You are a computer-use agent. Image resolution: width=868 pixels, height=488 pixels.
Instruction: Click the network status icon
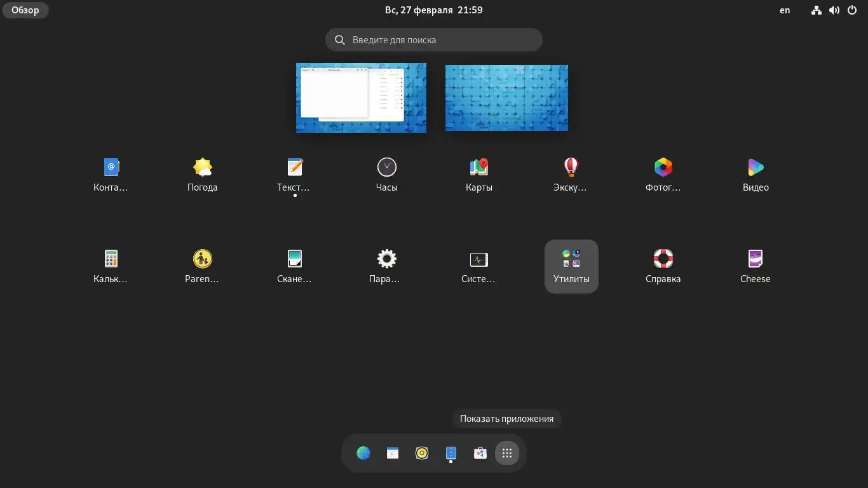point(817,10)
